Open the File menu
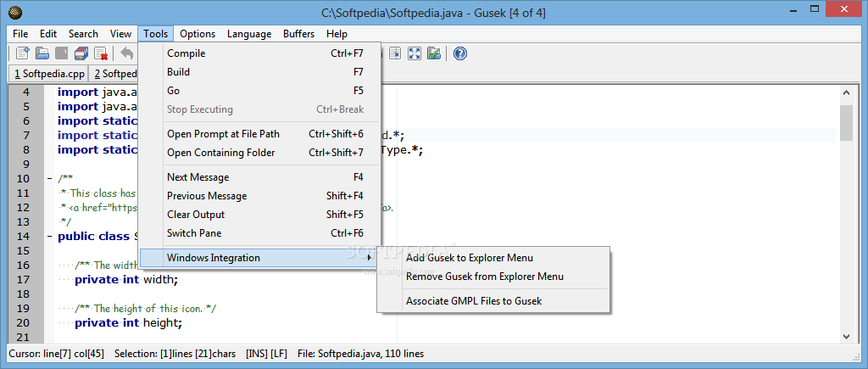The image size is (868, 369). 20,34
